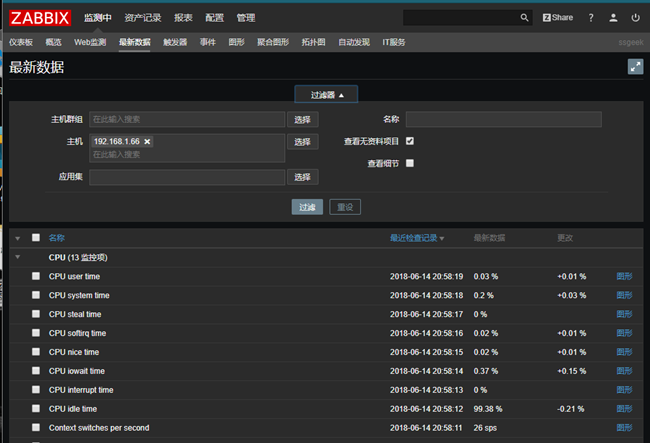This screenshot has height=443, width=650.
Task: Collapse all groups via header triangle
Action: (17, 238)
